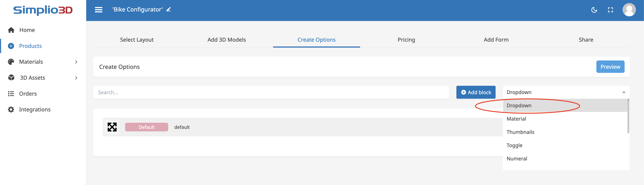The width and height of the screenshot is (644, 185).
Task: Expand the Materials submenu chevron
Action: tap(76, 62)
